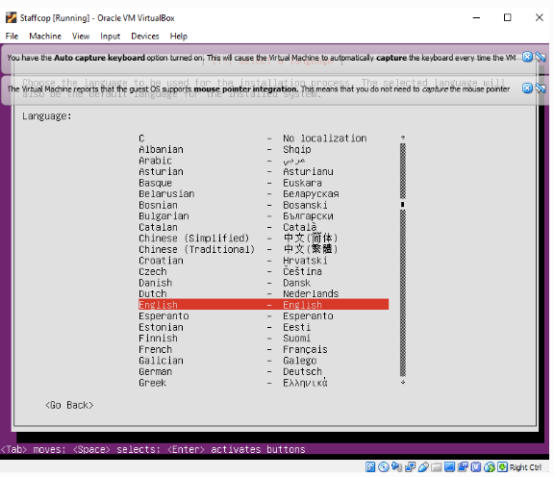The image size is (554, 477).
Task: Click the display settings status icon
Action: pyautogui.click(x=449, y=467)
